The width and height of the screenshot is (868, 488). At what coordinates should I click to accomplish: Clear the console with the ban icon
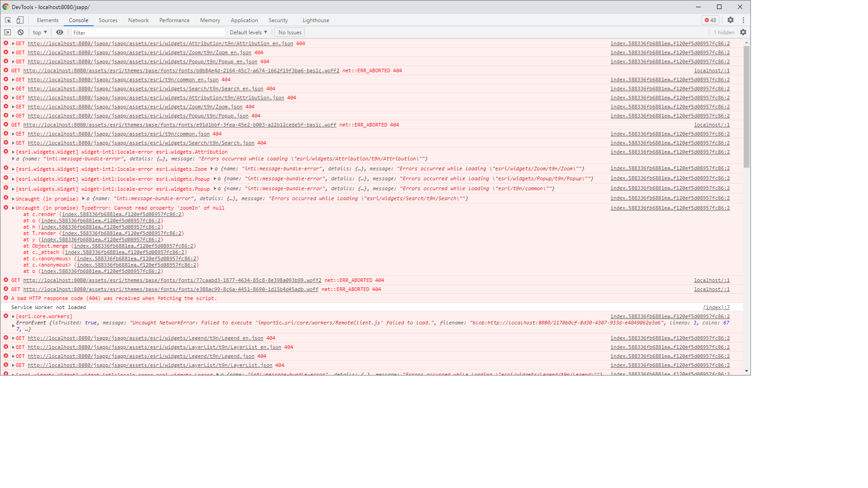[x=20, y=32]
